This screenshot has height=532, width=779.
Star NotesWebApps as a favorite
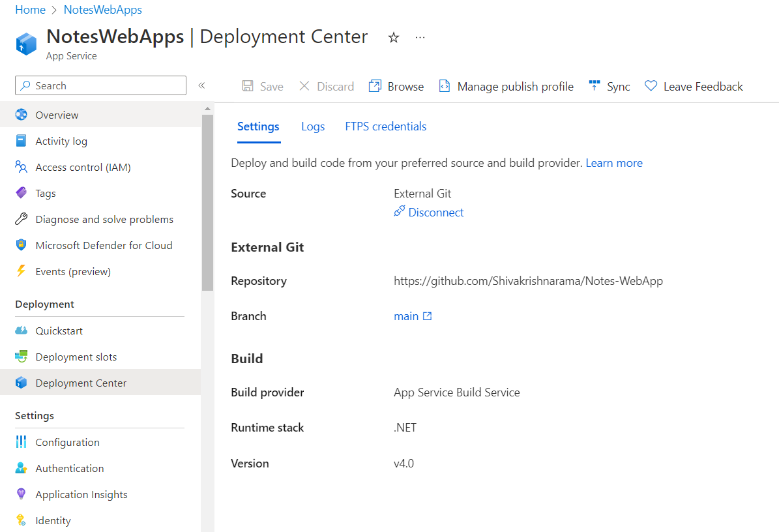(x=393, y=38)
